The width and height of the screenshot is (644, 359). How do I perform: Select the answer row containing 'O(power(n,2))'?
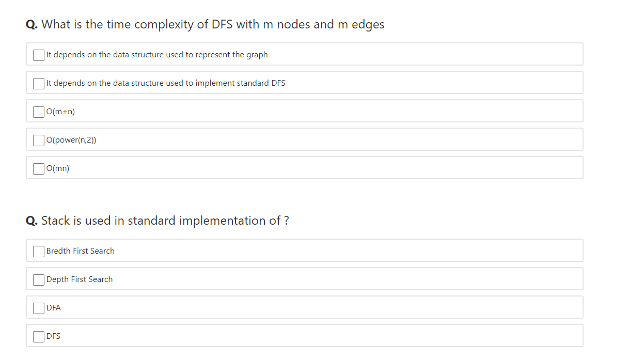point(304,139)
